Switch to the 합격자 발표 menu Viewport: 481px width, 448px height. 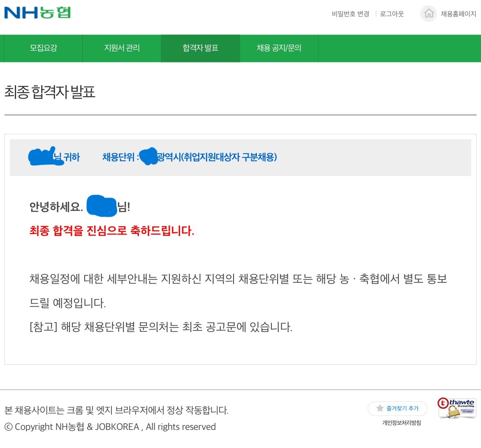click(200, 48)
